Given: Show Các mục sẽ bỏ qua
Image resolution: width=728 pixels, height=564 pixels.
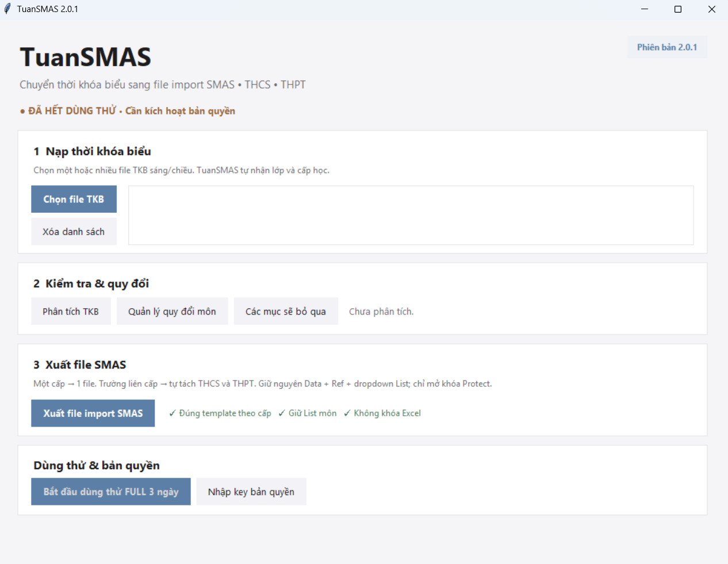Looking at the screenshot, I should [x=286, y=311].
